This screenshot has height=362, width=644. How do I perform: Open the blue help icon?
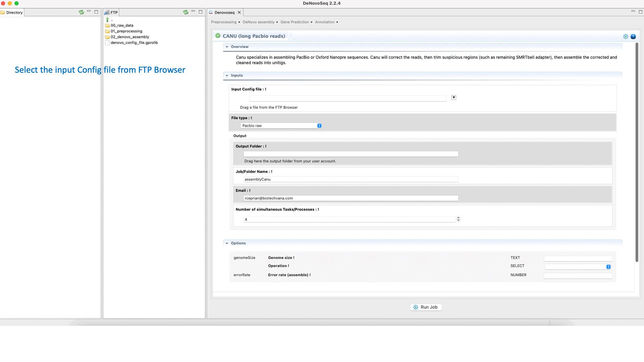point(633,37)
